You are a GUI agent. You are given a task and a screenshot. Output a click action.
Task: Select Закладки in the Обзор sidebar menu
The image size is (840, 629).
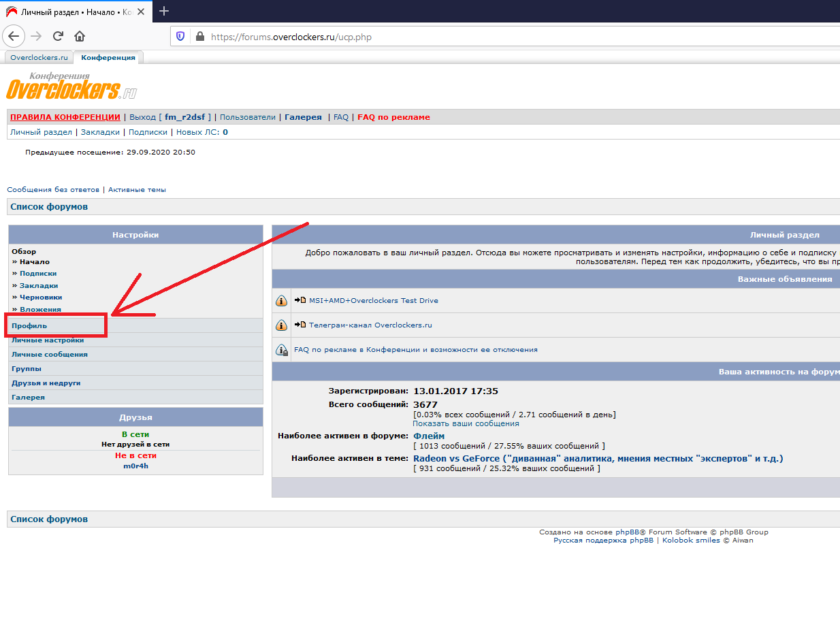(39, 285)
